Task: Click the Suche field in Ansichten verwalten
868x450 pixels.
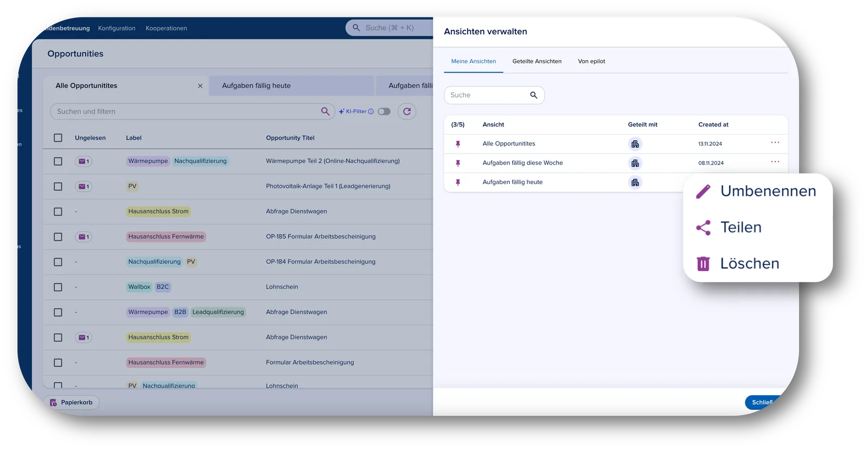Action: pos(494,95)
